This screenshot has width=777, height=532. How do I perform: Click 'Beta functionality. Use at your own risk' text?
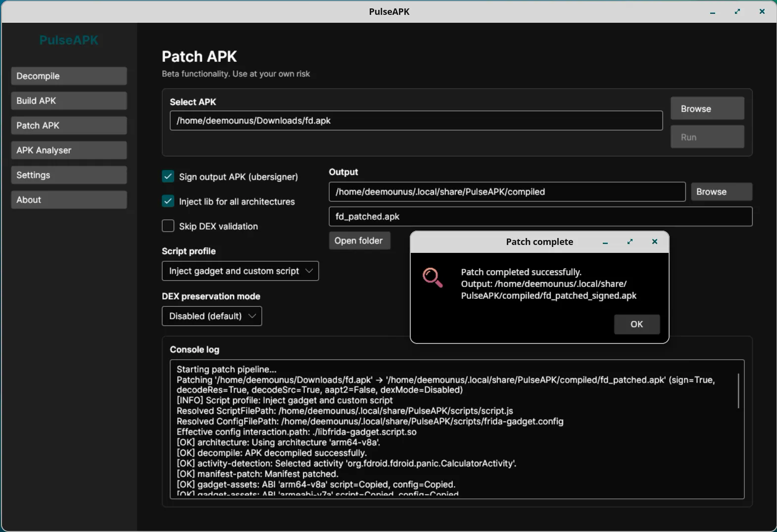236,74
